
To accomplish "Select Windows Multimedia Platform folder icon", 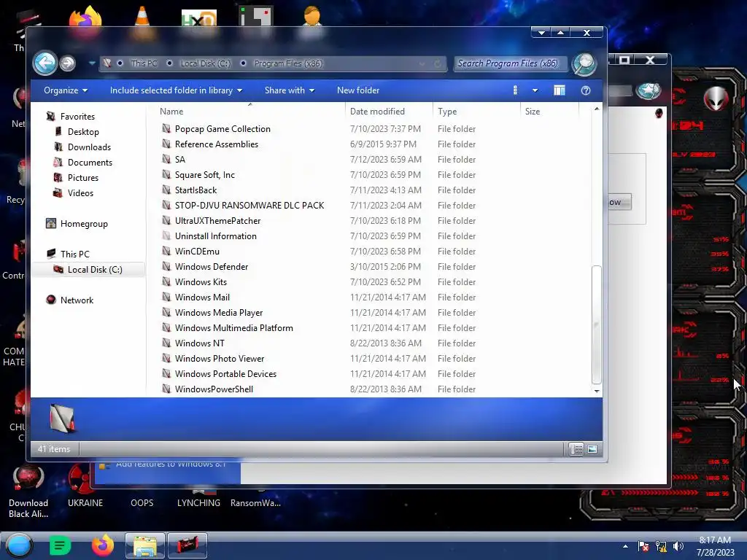I will (x=166, y=327).
